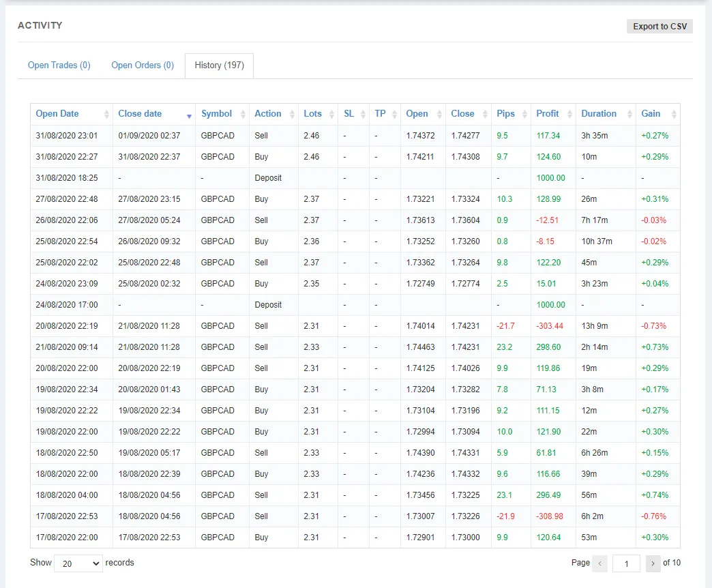Click the Open Date column header text
Viewport: 712px width, 588px height.
coord(57,113)
